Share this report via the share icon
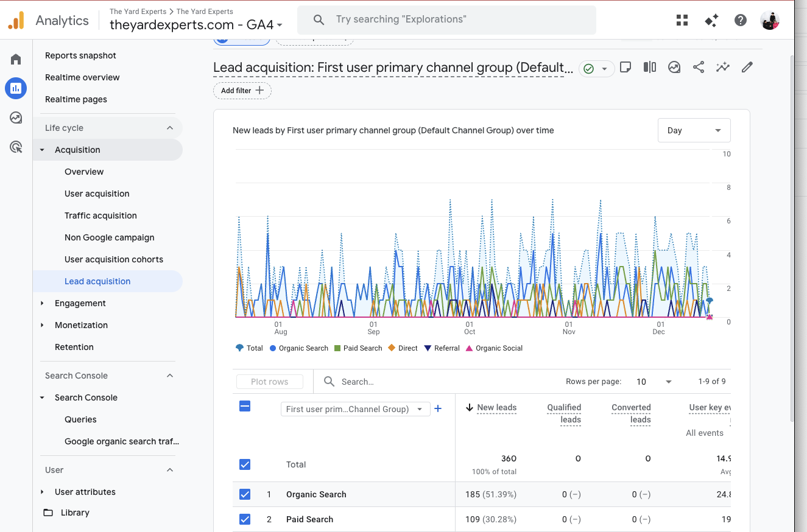 click(x=698, y=67)
